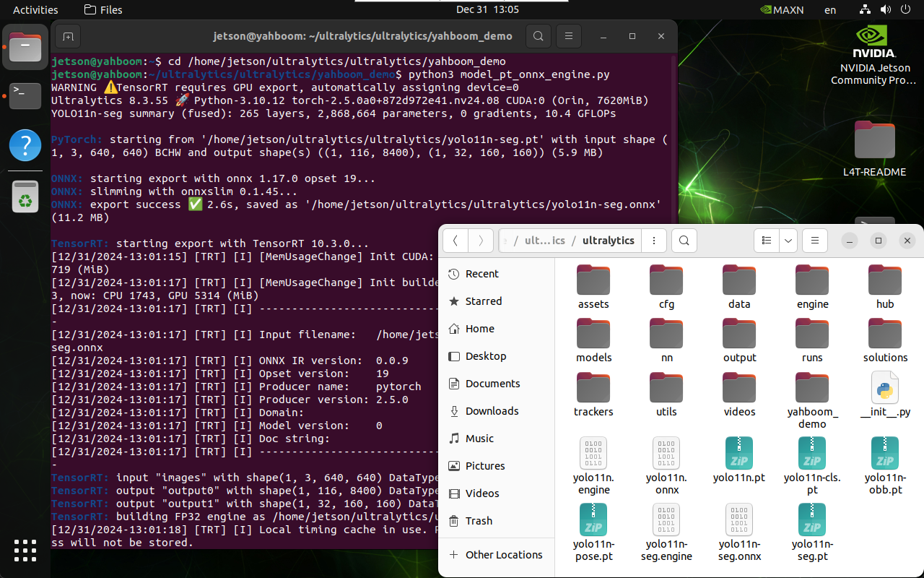Open the Activities overview
Image resolution: width=924 pixels, height=578 pixels.
click(x=35, y=10)
